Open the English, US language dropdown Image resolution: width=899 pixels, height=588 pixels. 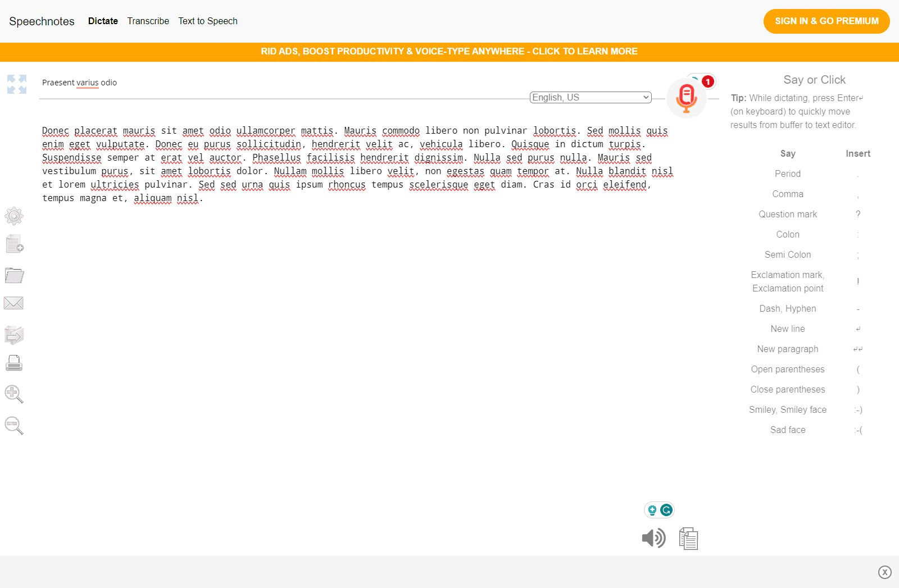pyautogui.click(x=591, y=97)
